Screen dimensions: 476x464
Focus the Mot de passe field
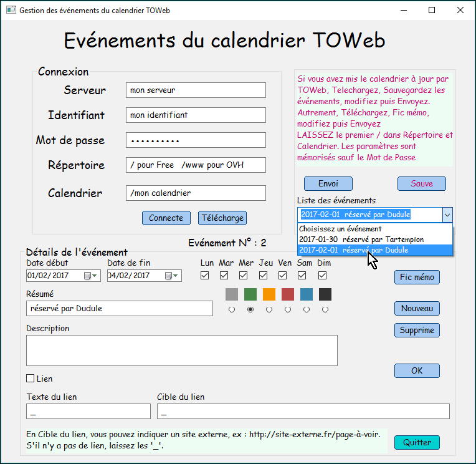[196, 140]
